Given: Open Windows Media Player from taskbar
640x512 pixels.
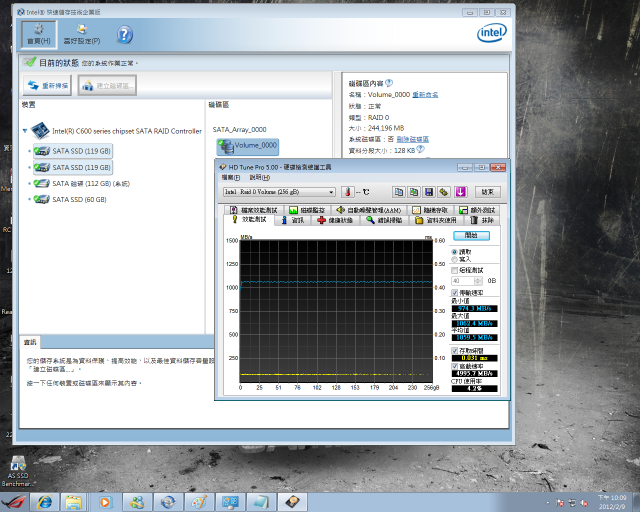Looking at the screenshot, I should [x=105, y=502].
